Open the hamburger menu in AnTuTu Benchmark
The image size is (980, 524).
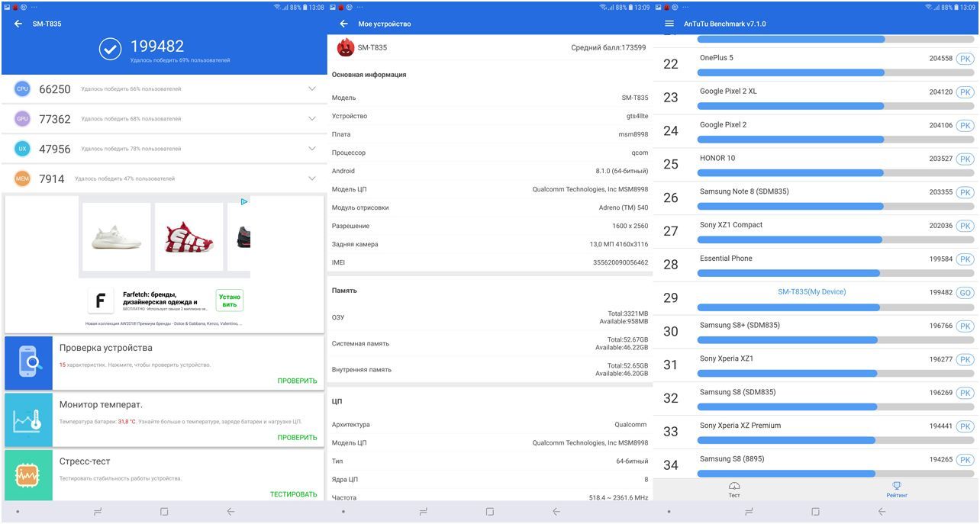click(668, 24)
